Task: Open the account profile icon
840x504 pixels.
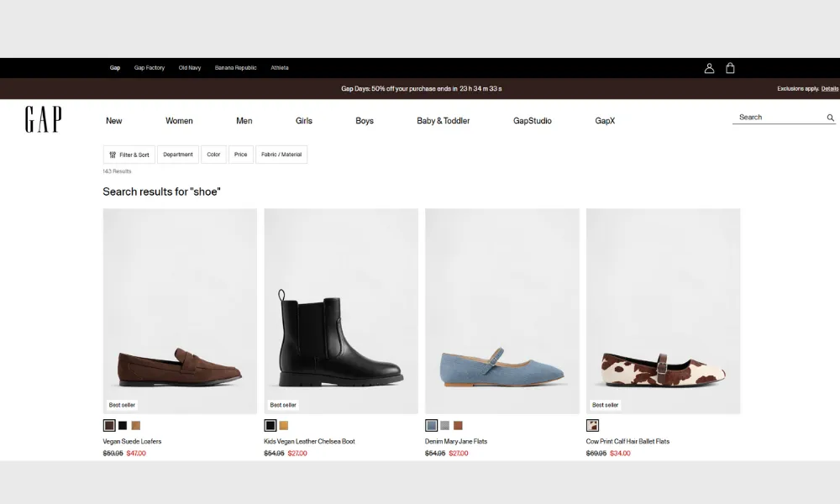Action: coord(709,68)
